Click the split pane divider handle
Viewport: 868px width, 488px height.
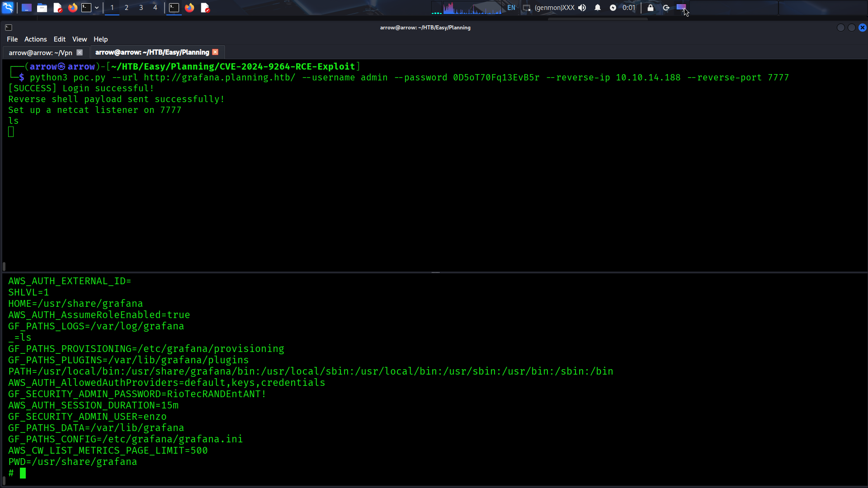click(x=435, y=272)
